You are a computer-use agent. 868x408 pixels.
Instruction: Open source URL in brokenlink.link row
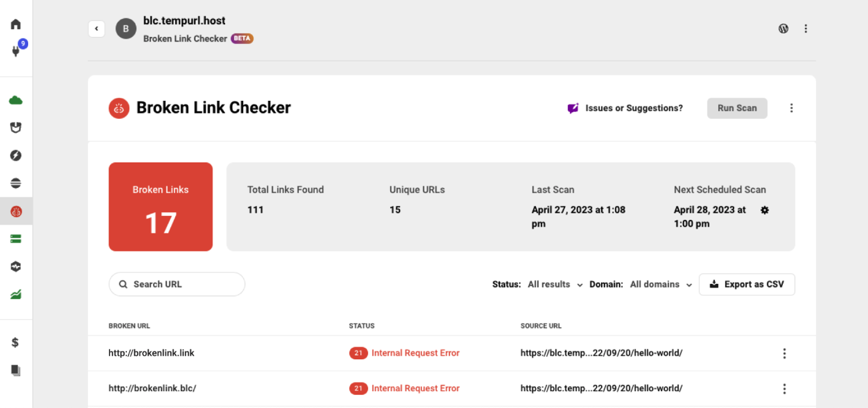click(x=601, y=353)
